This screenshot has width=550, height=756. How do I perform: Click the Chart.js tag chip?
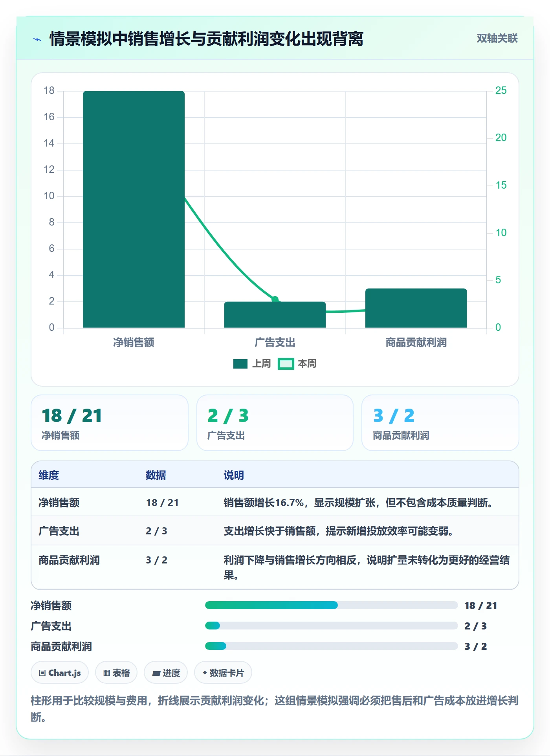(x=60, y=673)
